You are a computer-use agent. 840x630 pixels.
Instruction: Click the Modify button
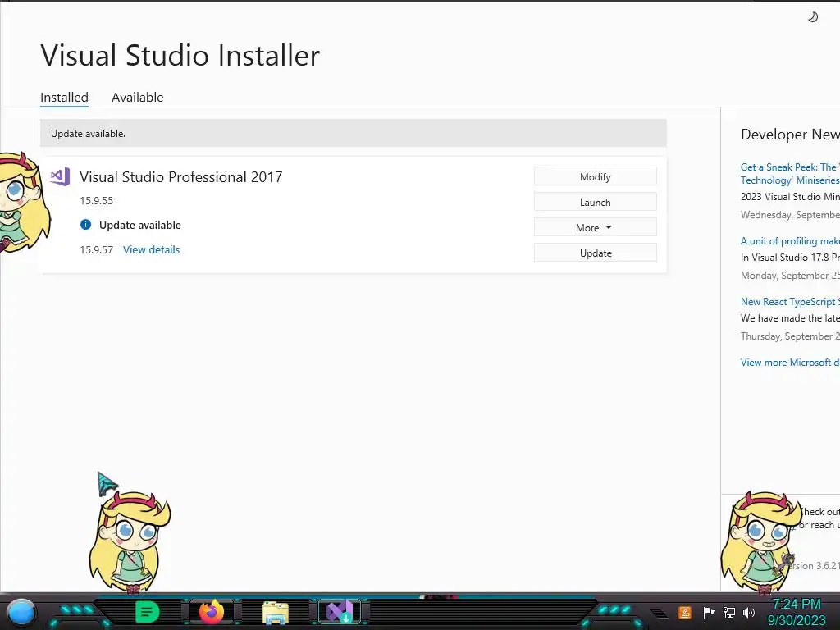(x=596, y=176)
